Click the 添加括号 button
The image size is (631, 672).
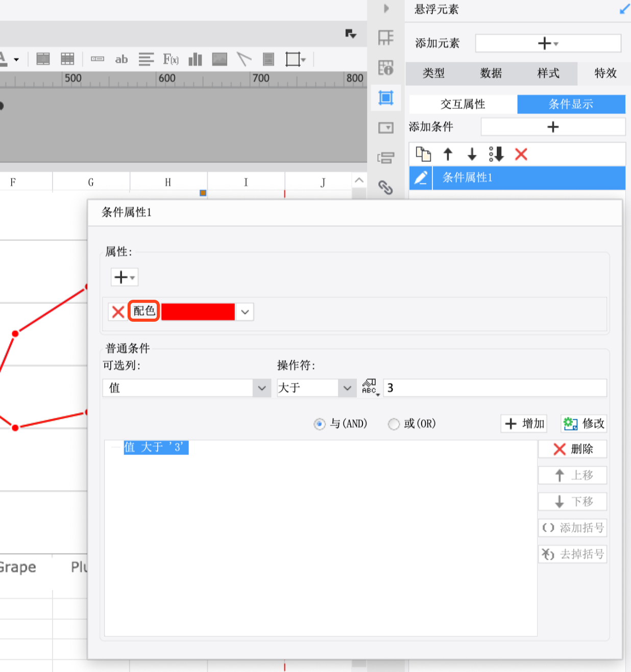[572, 527]
